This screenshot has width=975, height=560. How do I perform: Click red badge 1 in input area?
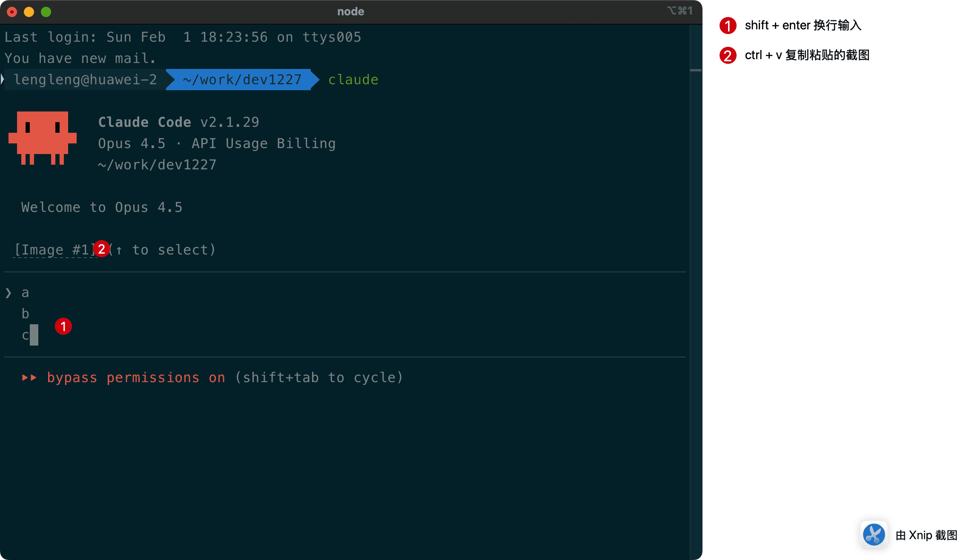coord(63,326)
